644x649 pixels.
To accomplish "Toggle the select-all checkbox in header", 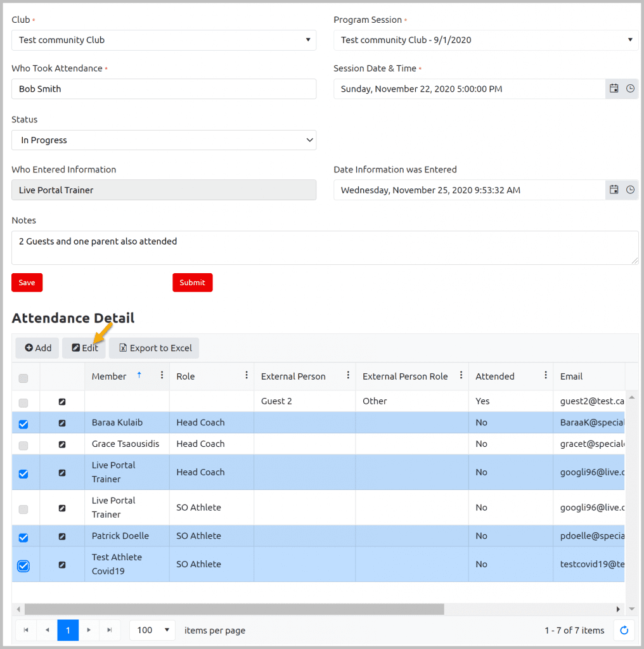I will (23, 378).
